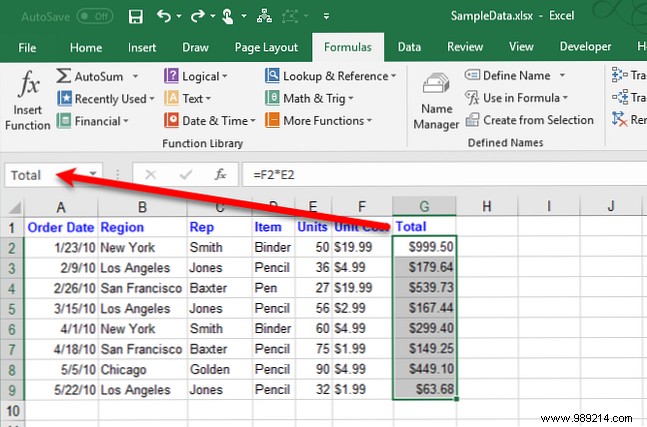Screen dimensions: 647x427
Task: Select the Order Date header cell
Action: tap(61, 227)
